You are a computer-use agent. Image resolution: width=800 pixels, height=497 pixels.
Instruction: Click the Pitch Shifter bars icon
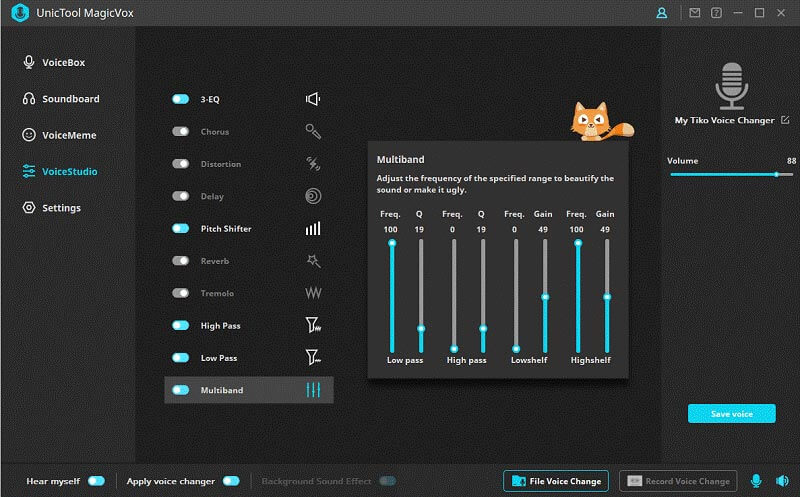pos(313,229)
